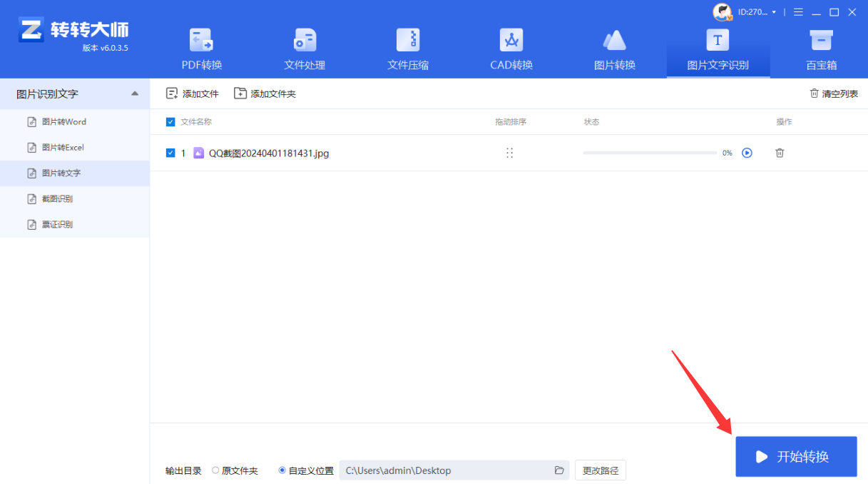The height and width of the screenshot is (484, 868).
Task: Open the hamburger menu in title bar
Action: (798, 11)
